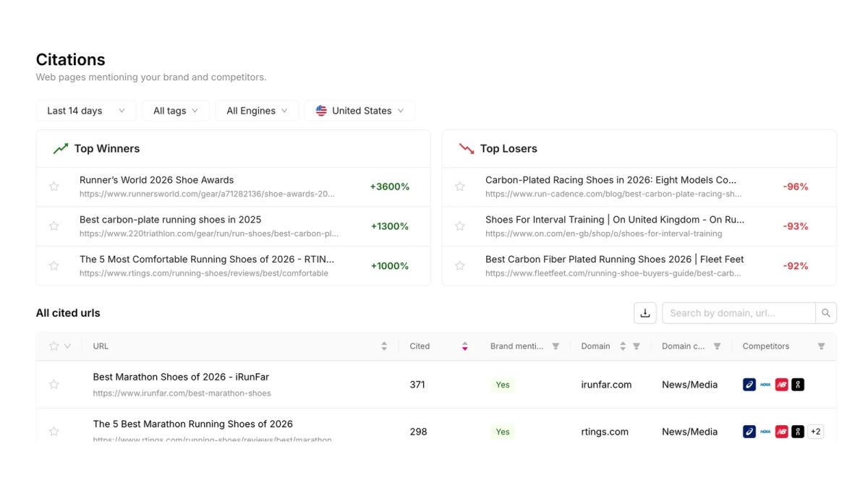The image size is (868, 488).
Task: Click the irunfar.com domain cell
Action: click(x=606, y=385)
